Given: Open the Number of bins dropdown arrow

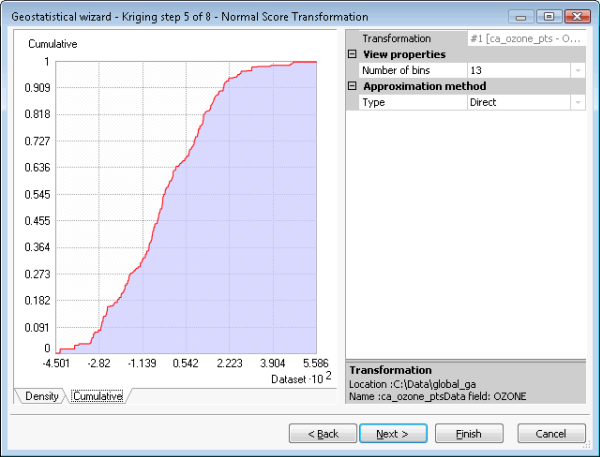Looking at the screenshot, I should click(578, 70).
